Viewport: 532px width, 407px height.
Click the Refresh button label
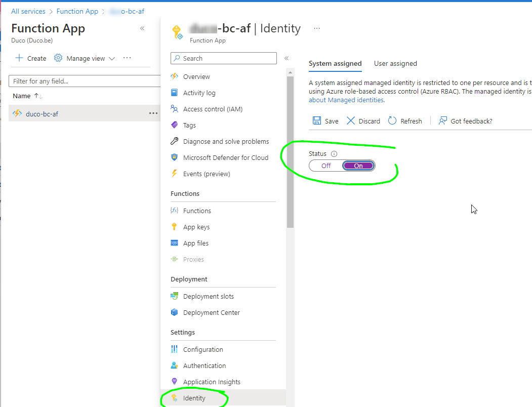click(x=411, y=121)
